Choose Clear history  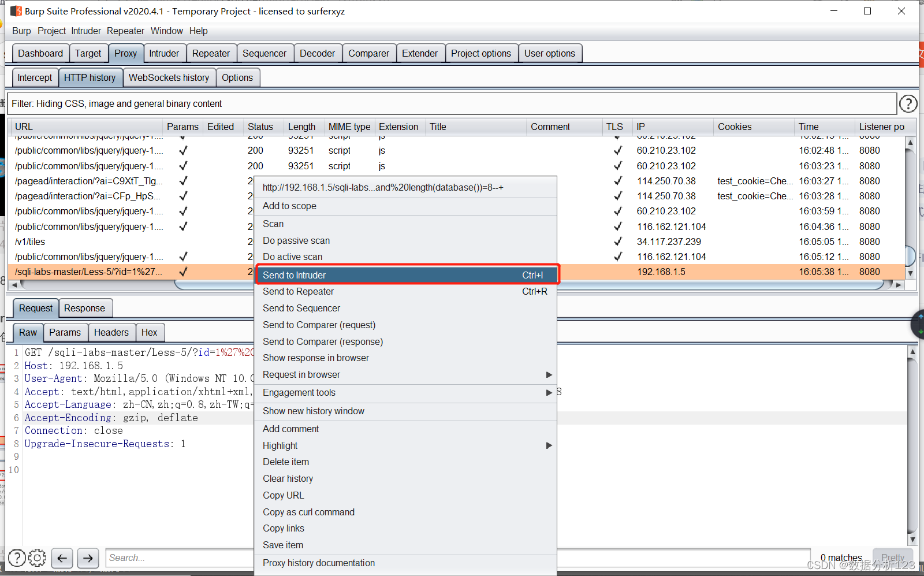click(405, 479)
